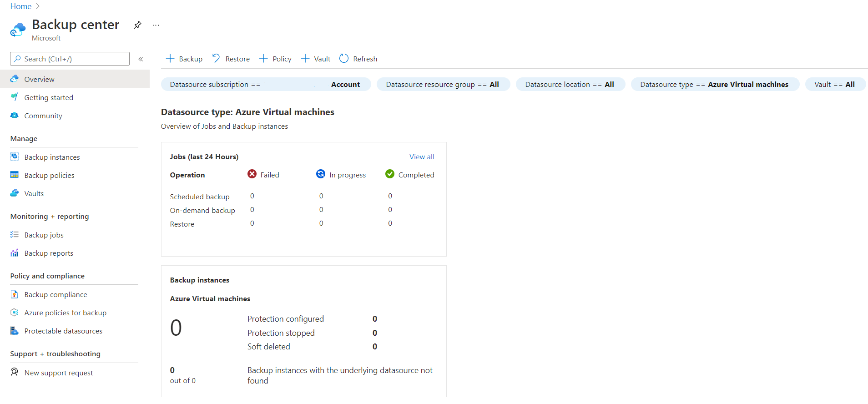868x404 pixels.
Task: Click Protection stopped count
Action: [x=375, y=333]
